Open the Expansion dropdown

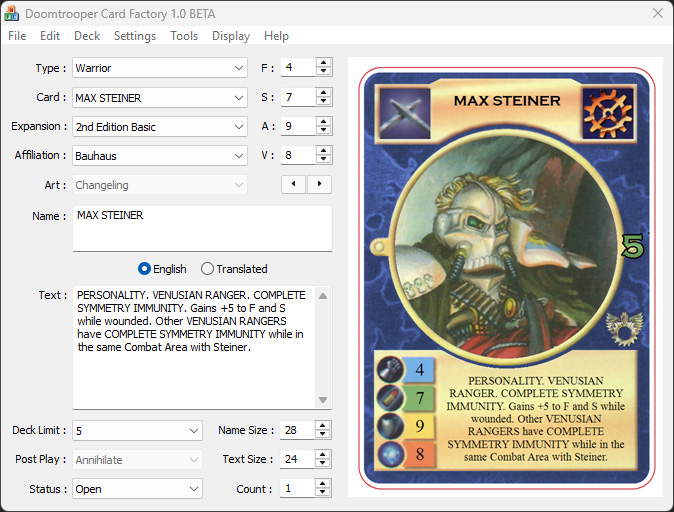(160, 127)
